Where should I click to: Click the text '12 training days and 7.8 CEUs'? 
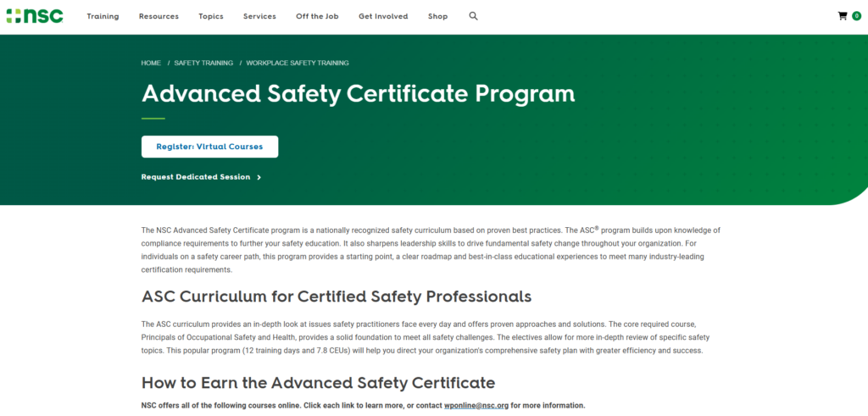(x=297, y=351)
